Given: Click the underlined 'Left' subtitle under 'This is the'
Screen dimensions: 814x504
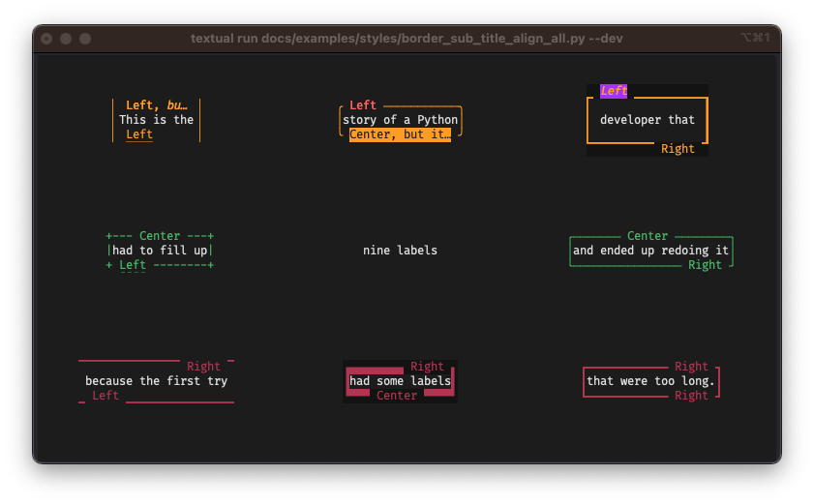Looking at the screenshot, I should pyautogui.click(x=139, y=134).
